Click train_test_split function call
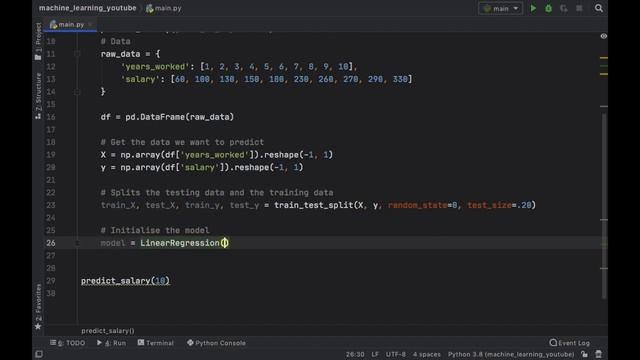This screenshot has width=640, height=360. tap(313, 205)
